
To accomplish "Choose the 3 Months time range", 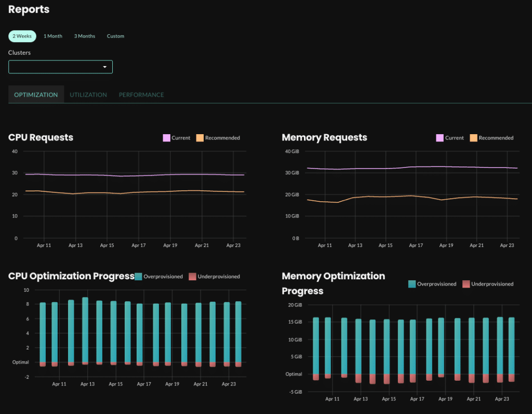I will (x=85, y=36).
